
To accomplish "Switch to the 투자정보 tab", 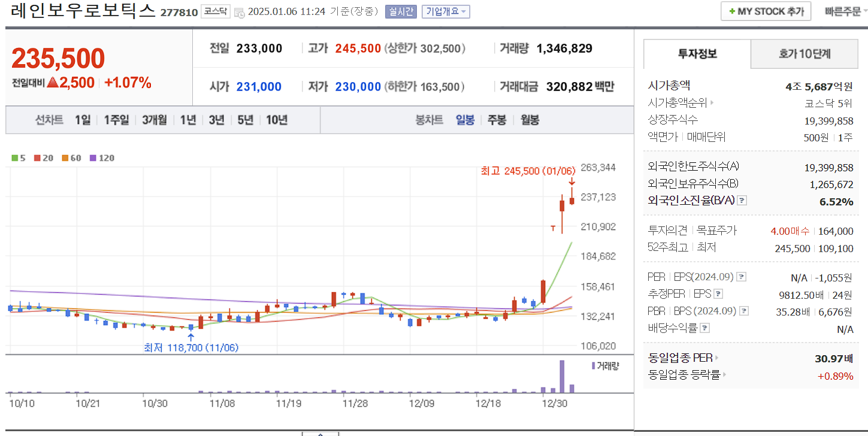I will [697, 54].
